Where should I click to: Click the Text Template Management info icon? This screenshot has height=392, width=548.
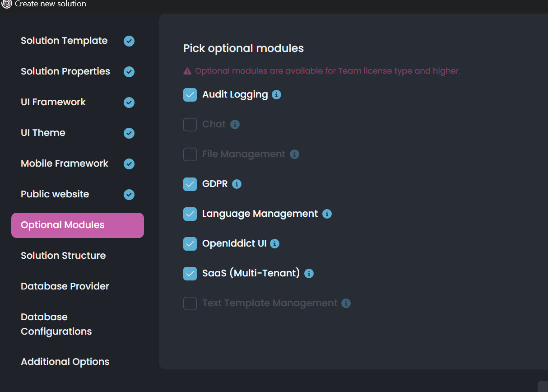(346, 303)
